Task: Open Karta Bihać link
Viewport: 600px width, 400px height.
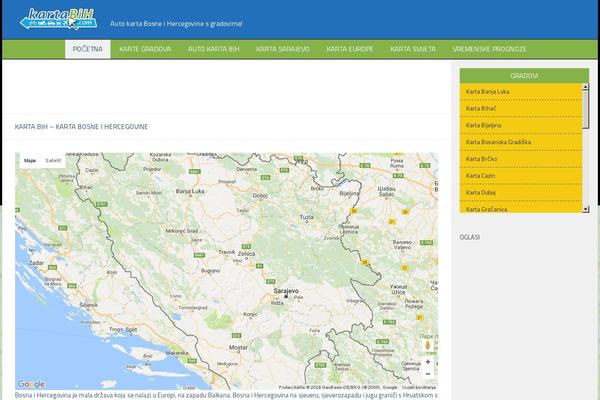Action: click(x=521, y=109)
